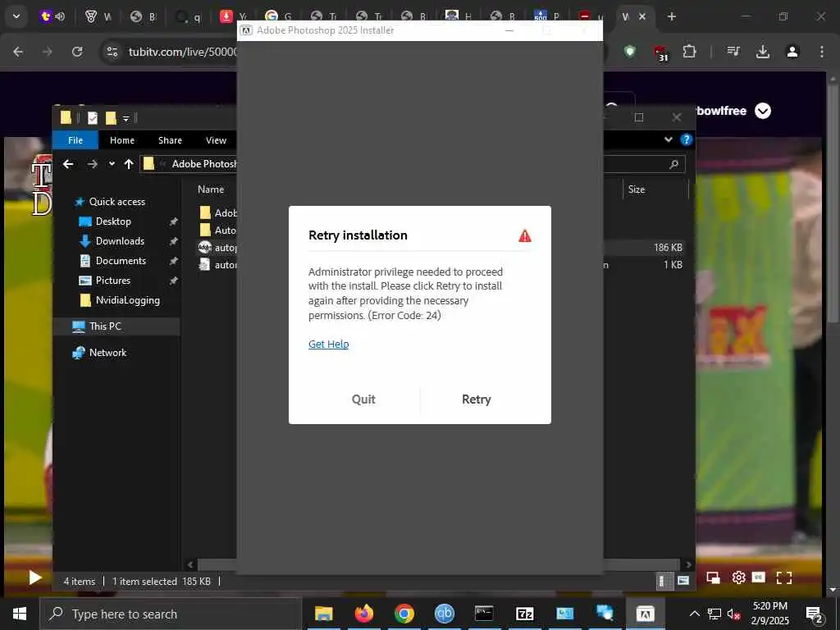Image resolution: width=840 pixels, height=630 pixels.
Task: Open Firefox from the taskbar
Action: [x=363, y=614]
